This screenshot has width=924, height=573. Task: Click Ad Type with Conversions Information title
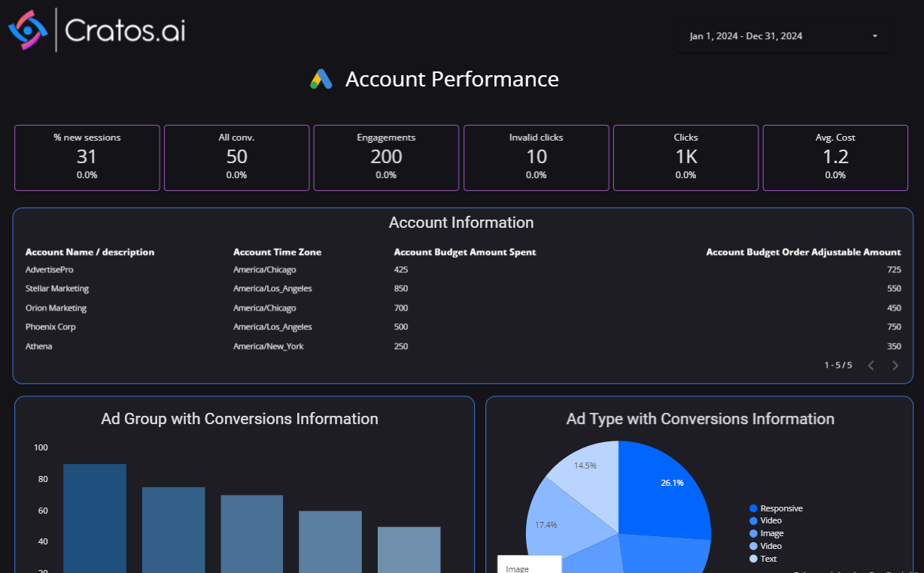[701, 419]
